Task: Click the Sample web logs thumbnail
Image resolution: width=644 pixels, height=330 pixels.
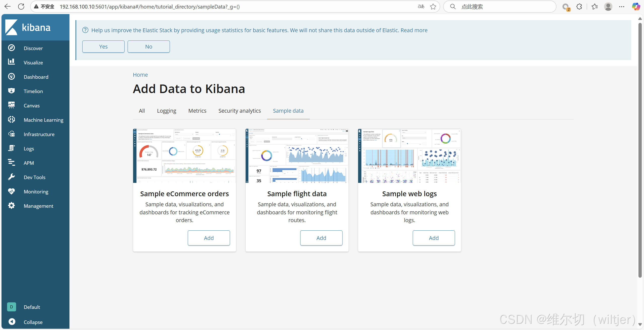Action: click(409, 156)
